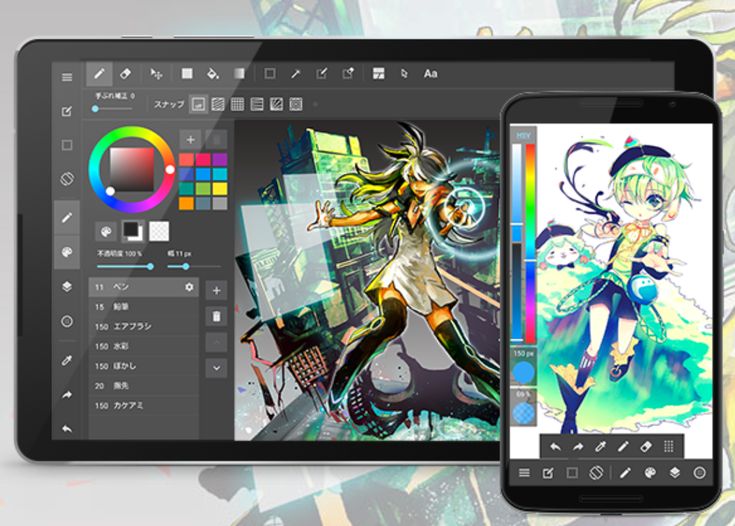The height and width of the screenshot is (526, 735).
Task: Choose the red palette swatch
Action: (186, 159)
